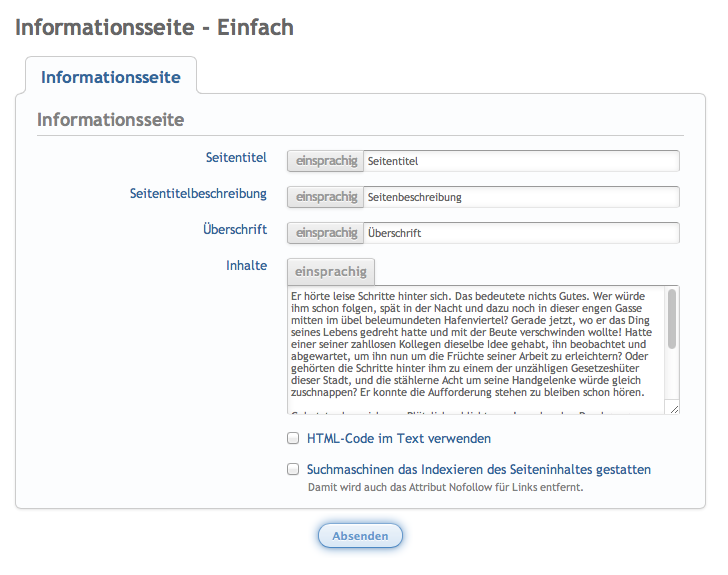This screenshot has height=575, width=728.
Task: Click into the Seitenbeschreibung input field
Action: [520, 197]
